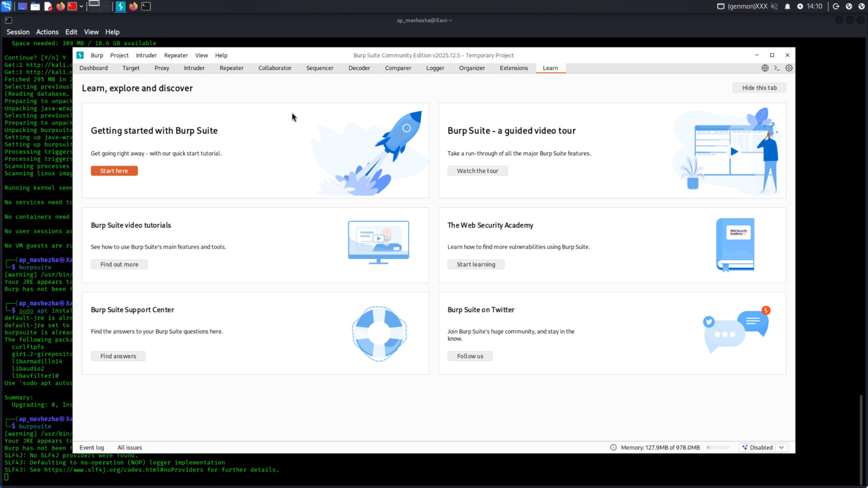Click the memory usage progress bar

click(x=718, y=447)
